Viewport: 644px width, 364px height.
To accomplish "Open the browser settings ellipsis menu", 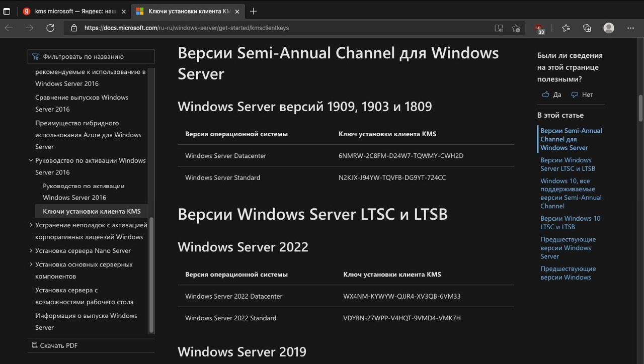I will click(630, 28).
